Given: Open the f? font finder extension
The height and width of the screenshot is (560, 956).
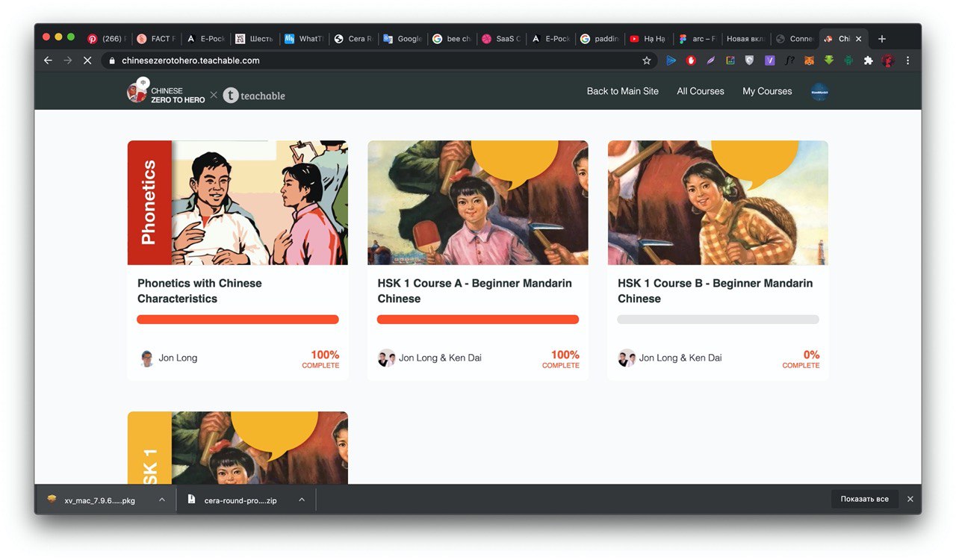Looking at the screenshot, I should 789,60.
